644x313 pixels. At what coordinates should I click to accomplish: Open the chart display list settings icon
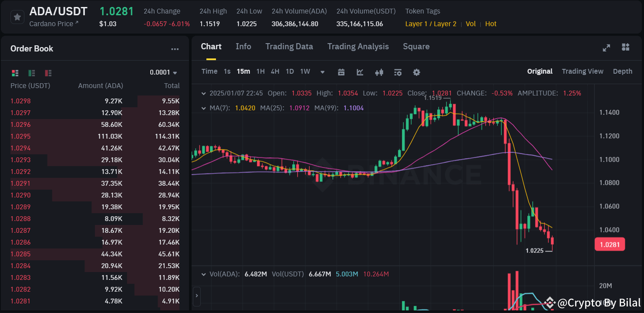pyautogui.click(x=398, y=72)
